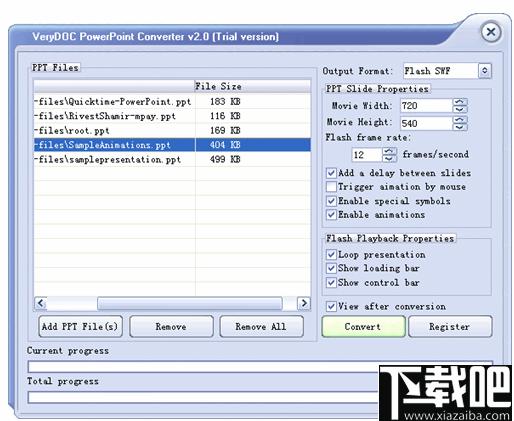Decrease Movie Height with down arrow

point(460,127)
